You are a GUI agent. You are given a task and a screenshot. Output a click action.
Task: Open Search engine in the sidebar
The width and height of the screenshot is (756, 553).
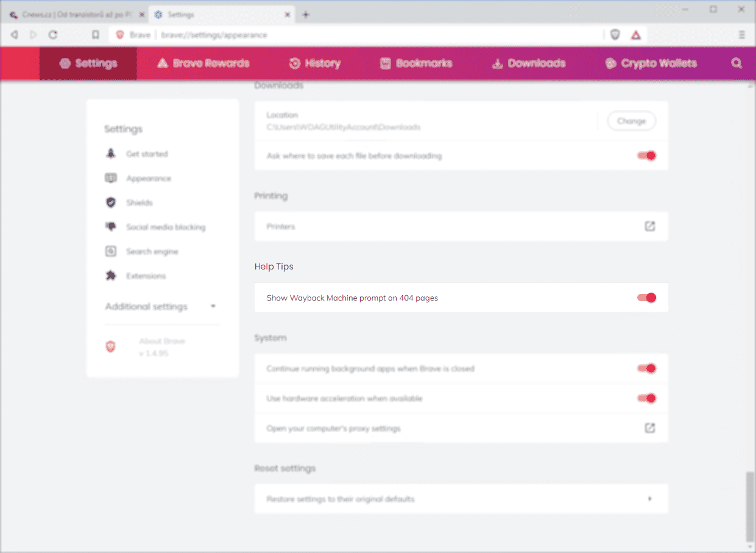[152, 251]
